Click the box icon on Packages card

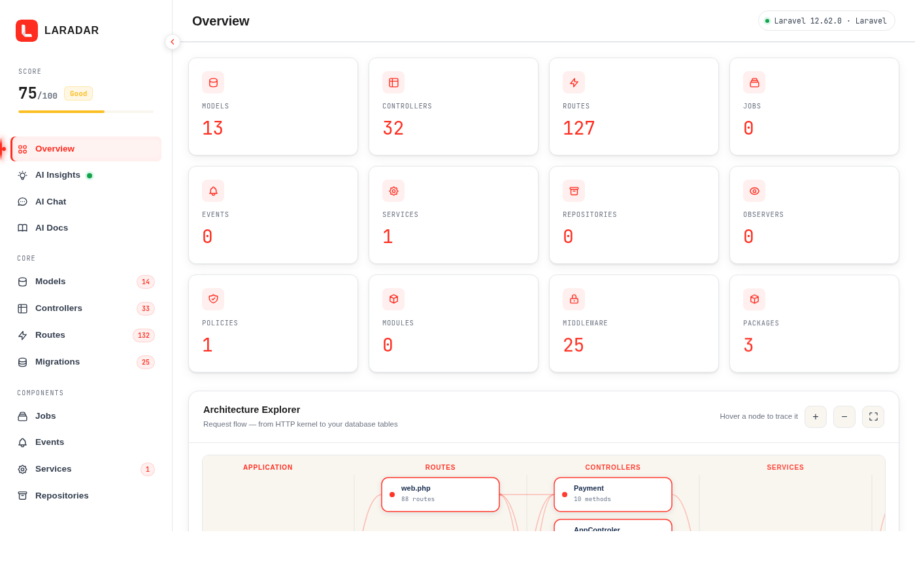tap(754, 299)
